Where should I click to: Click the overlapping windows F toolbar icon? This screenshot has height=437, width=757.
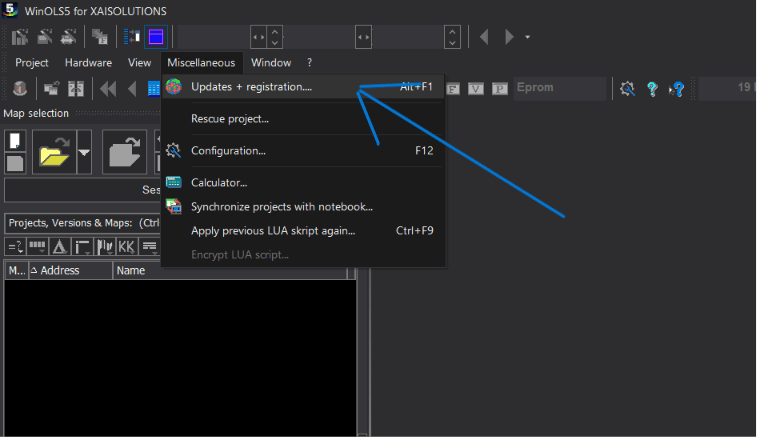point(100,37)
